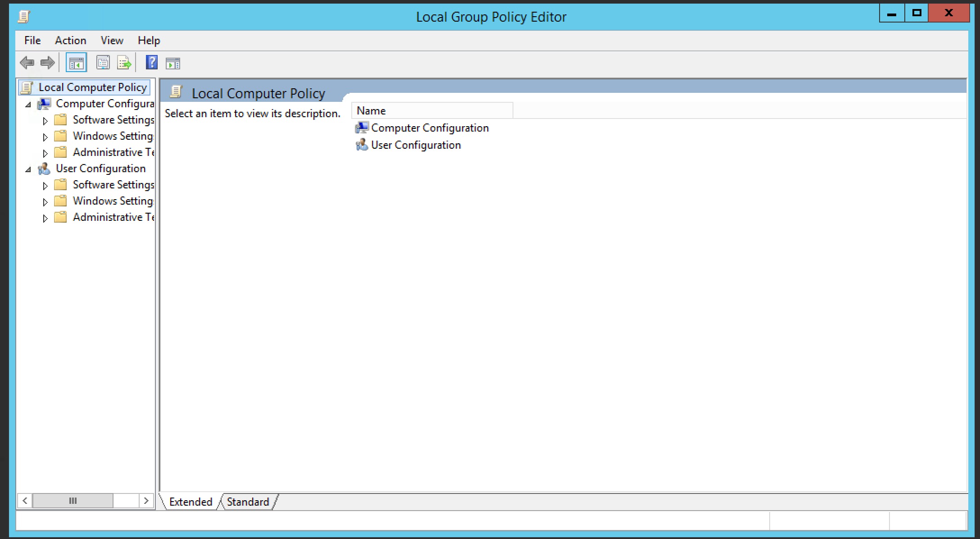
Task: Click the Forward arrow toolbar icon
Action: (48, 63)
